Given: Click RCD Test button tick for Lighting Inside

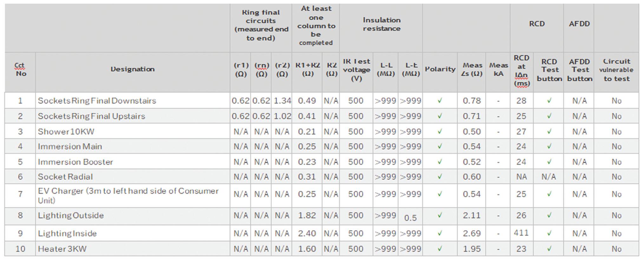Looking at the screenshot, I should pyautogui.click(x=549, y=233).
